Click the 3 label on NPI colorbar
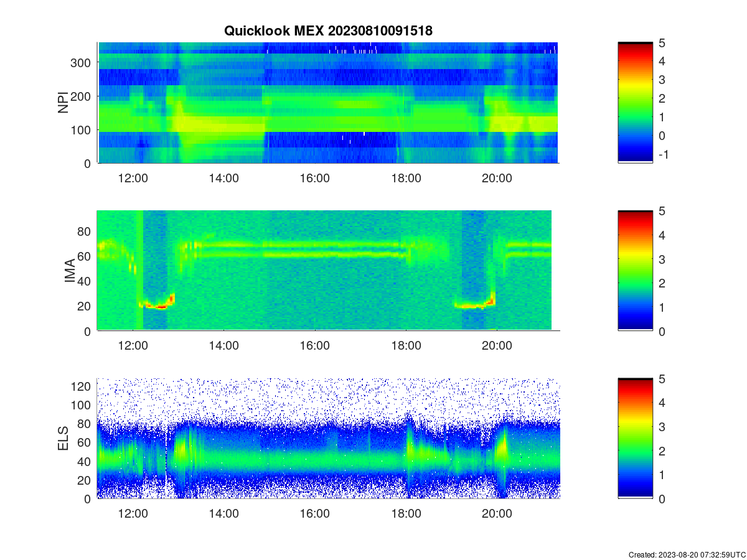Viewport: 747px width, 560px height. pos(662,80)
